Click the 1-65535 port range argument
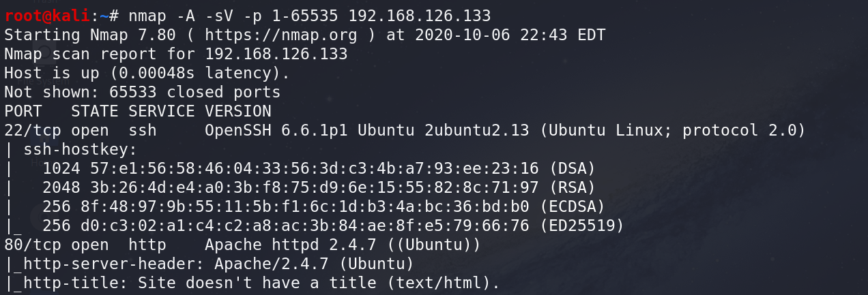The height and width of the screenshot is (295, 868). 314,15
